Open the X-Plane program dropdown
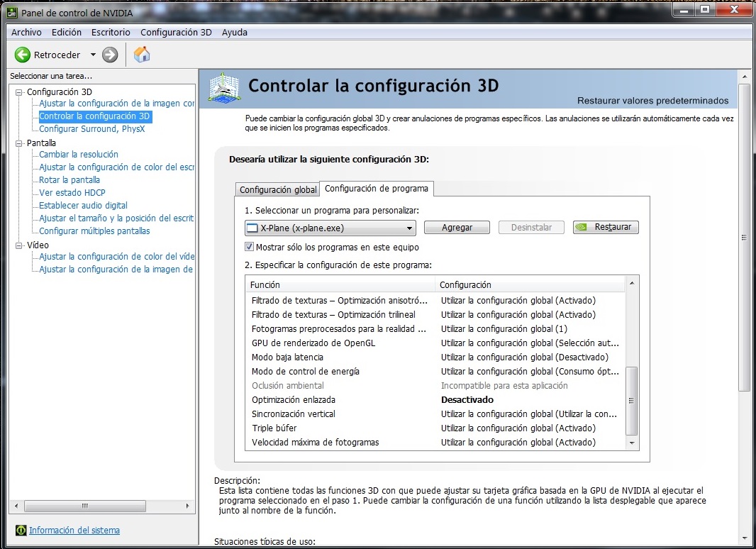Viewport: 756px width, 549px height. tap(330, 228)
